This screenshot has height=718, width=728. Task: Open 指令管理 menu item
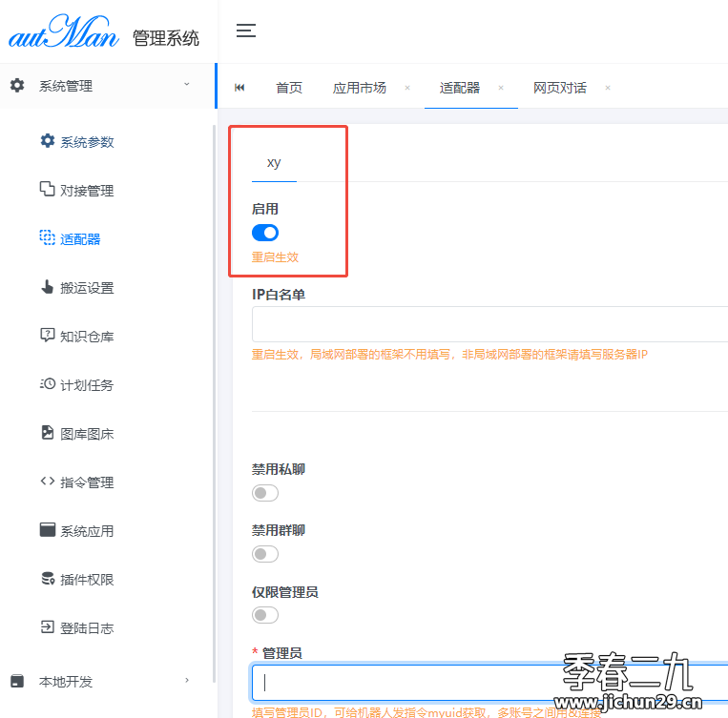87,482
